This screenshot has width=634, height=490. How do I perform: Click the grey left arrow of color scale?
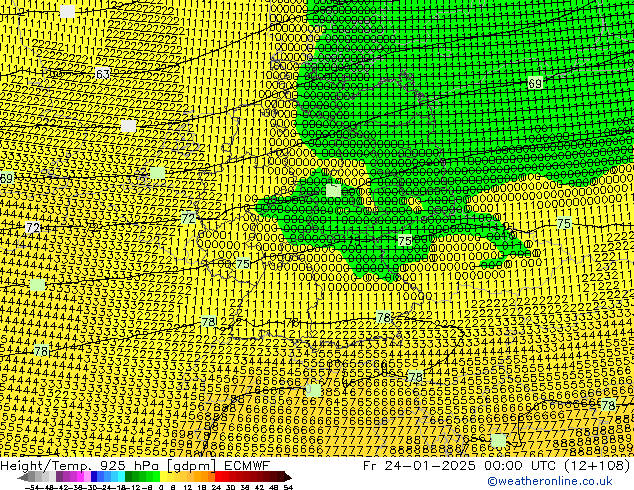pyautogui.click(x=23, y=477)
